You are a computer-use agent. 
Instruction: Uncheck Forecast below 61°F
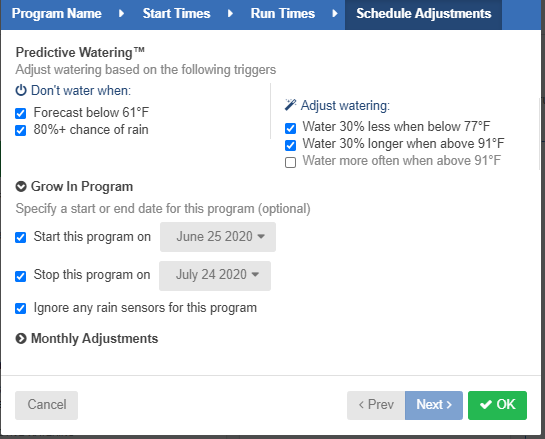[x=21, y=113]
